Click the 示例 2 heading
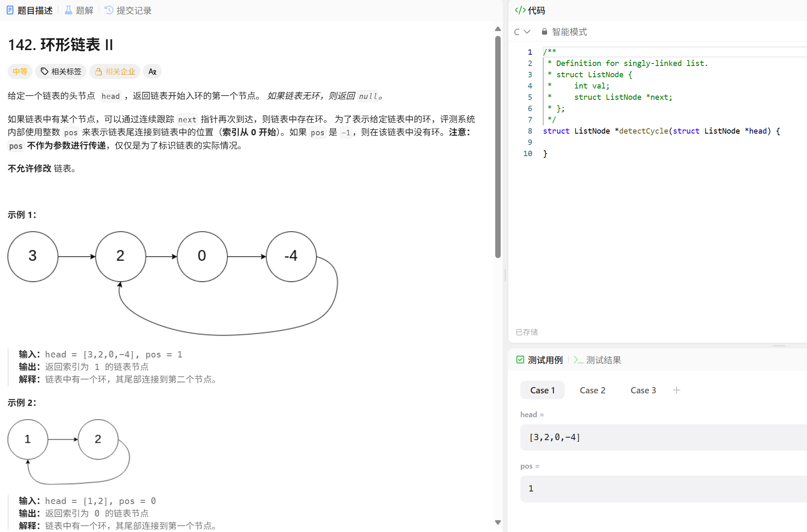 click(22, 403)
